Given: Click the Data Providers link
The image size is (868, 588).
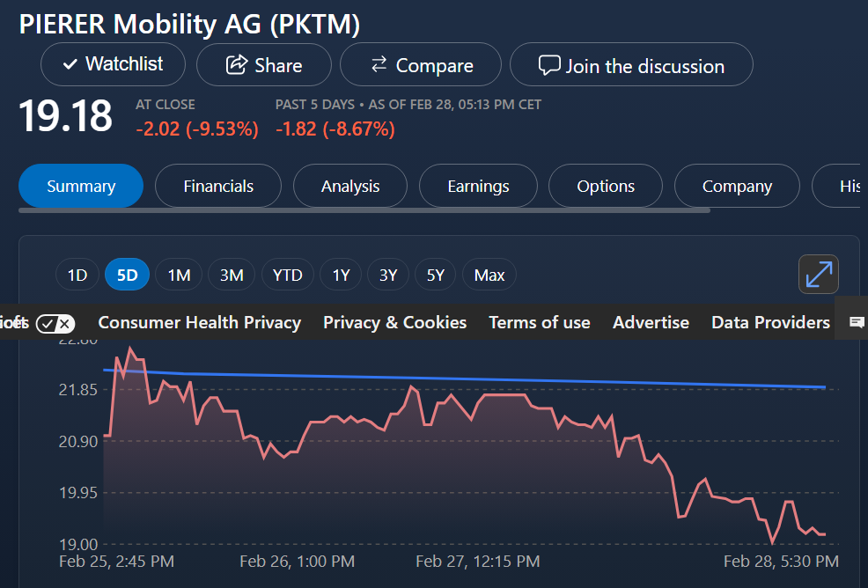Looking at the screenshot, I should 770,323.
